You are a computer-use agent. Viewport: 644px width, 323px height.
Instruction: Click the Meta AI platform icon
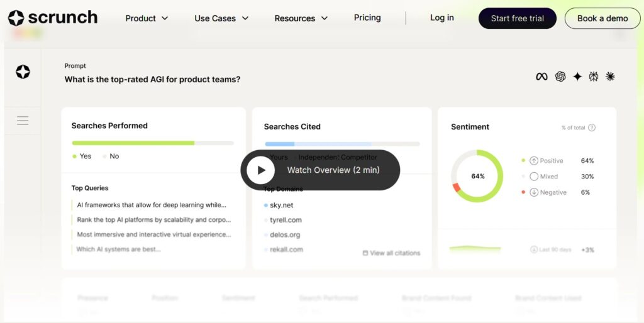[541, 77]
